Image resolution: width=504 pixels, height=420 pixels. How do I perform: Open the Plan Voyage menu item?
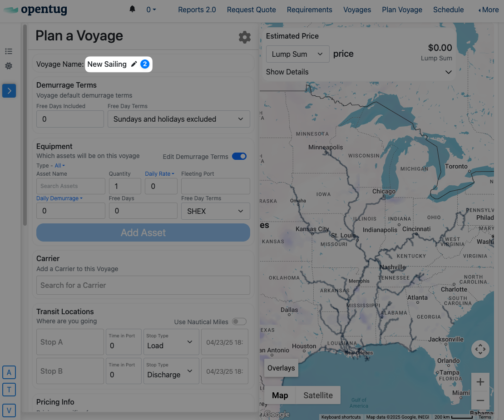[x=402, y=10]
